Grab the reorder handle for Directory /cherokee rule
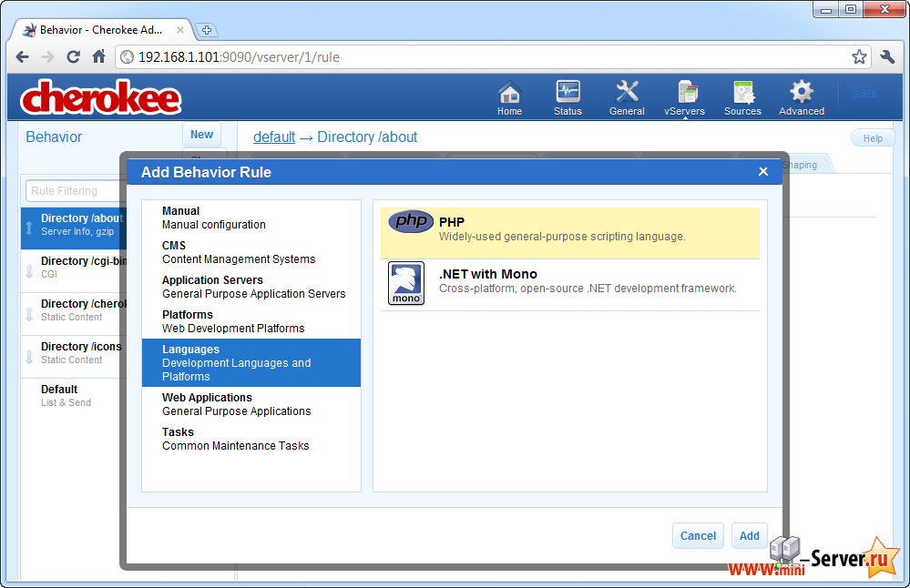This screenshot has width=910, height=588. pos(29,314)
